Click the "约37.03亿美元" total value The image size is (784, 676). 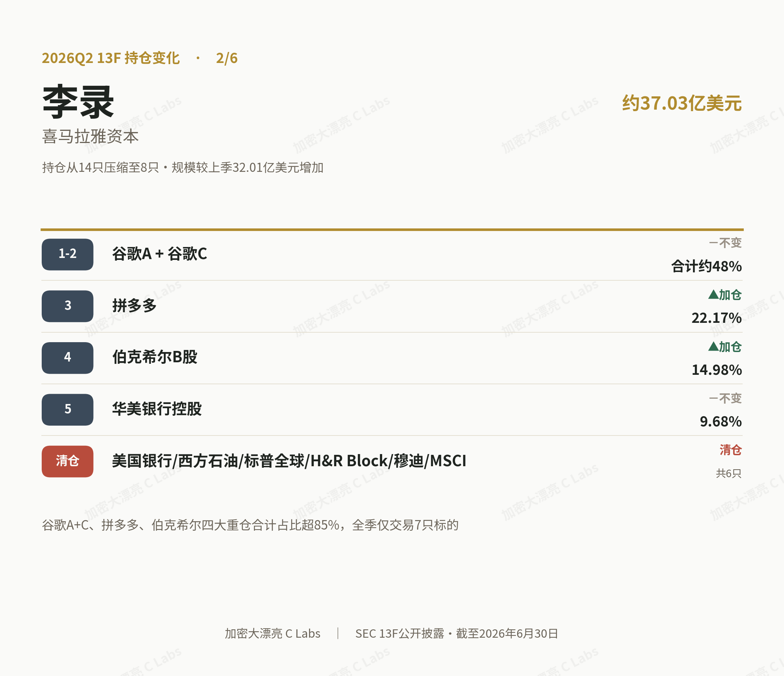tap(682, 103)
